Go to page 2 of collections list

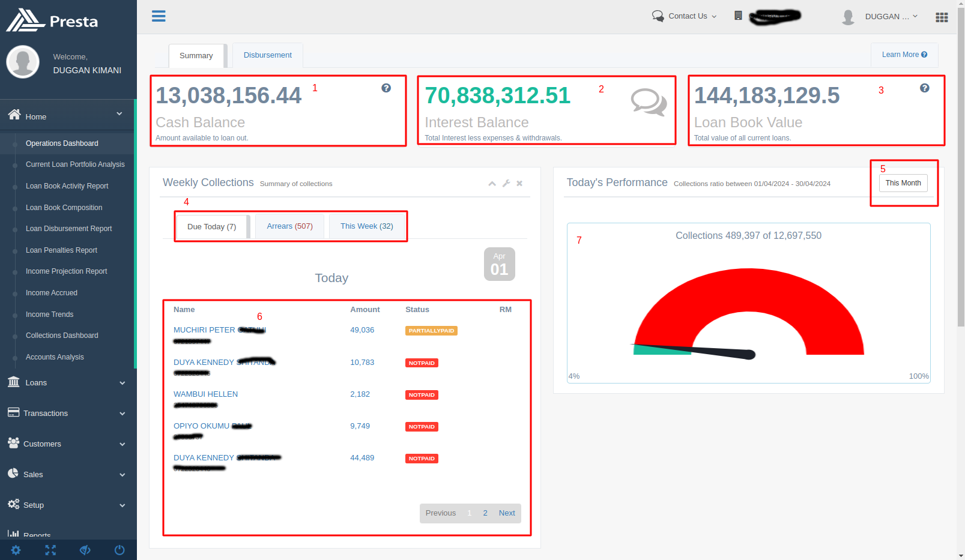(485, 513)
